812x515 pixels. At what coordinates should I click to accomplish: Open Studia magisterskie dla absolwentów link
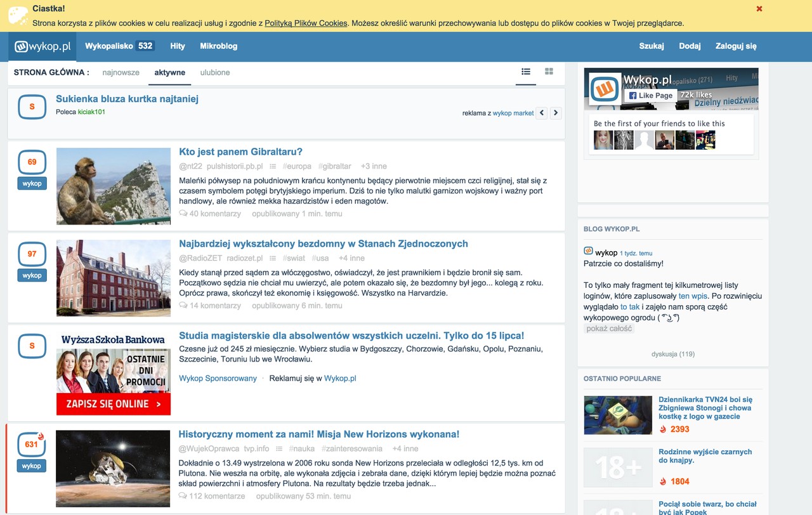click(351, 336)
